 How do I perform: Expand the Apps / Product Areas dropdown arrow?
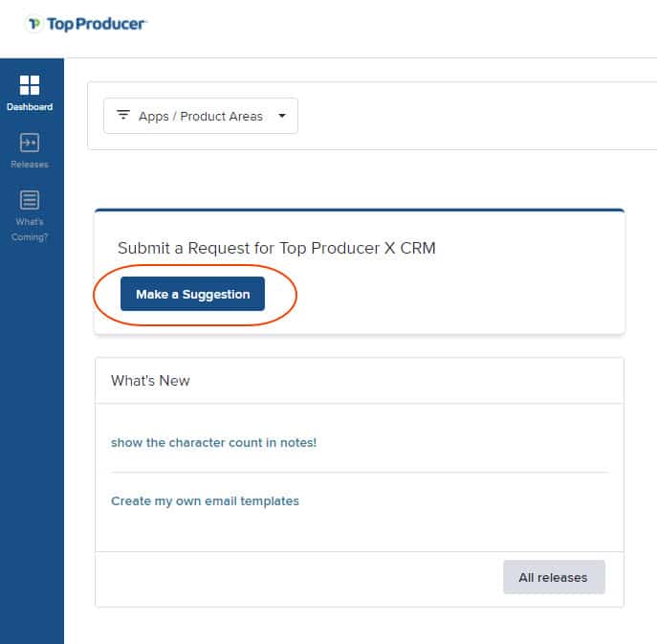click(282, 116)
